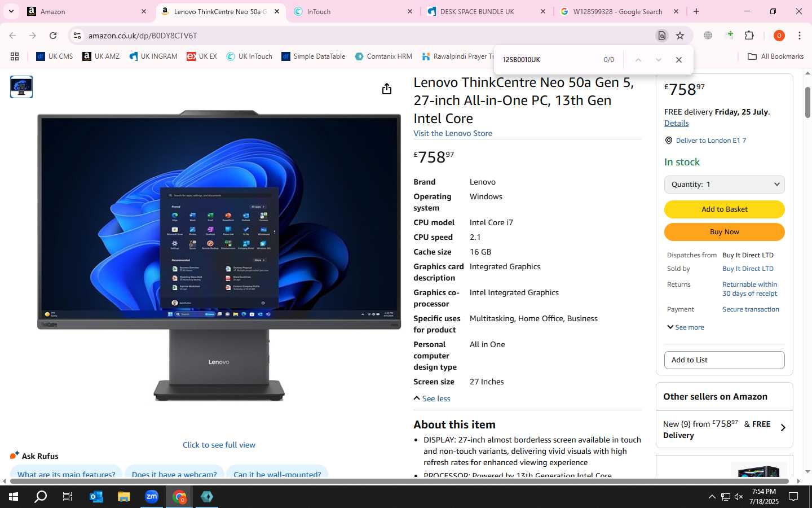Screen dimensions: 812x508
Task: Open the Sold by Buy It Direct LTD link
Action: tap(748, 269)
